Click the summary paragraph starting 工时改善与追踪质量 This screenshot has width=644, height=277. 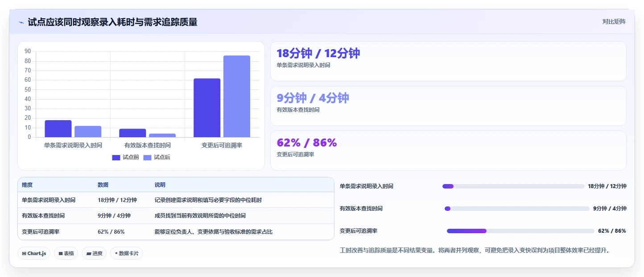[x=475, y=251]
